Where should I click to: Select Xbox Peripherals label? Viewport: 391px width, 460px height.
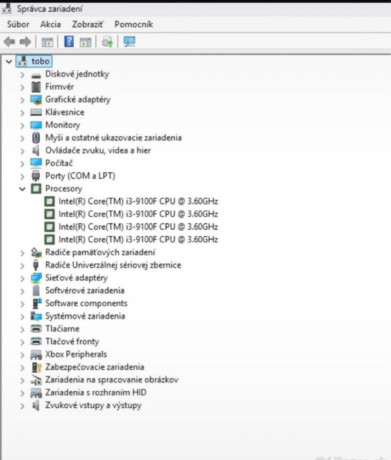[76, 354]
